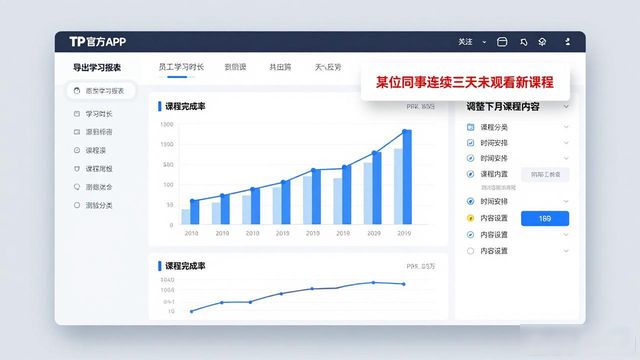Select checked radio of 内容设置 below 169 button
Image resolution: width=640 pixels, height=360 pixels.
(470, 235)
